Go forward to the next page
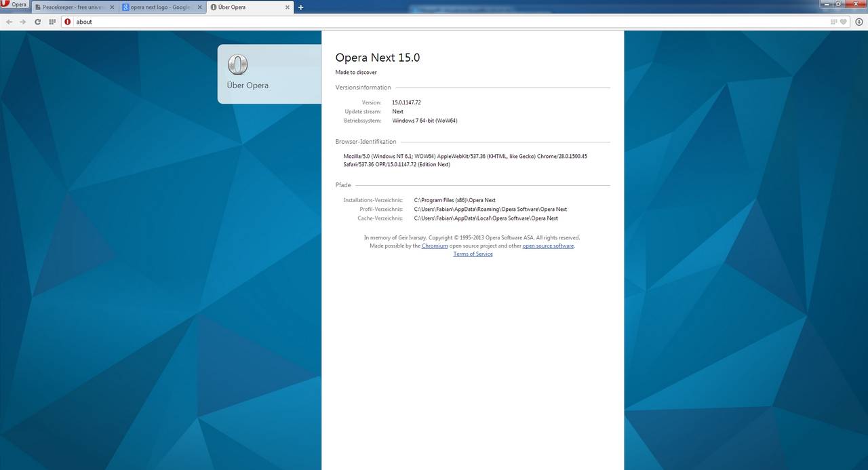This screenshot has width=868, height=470. 23,22
